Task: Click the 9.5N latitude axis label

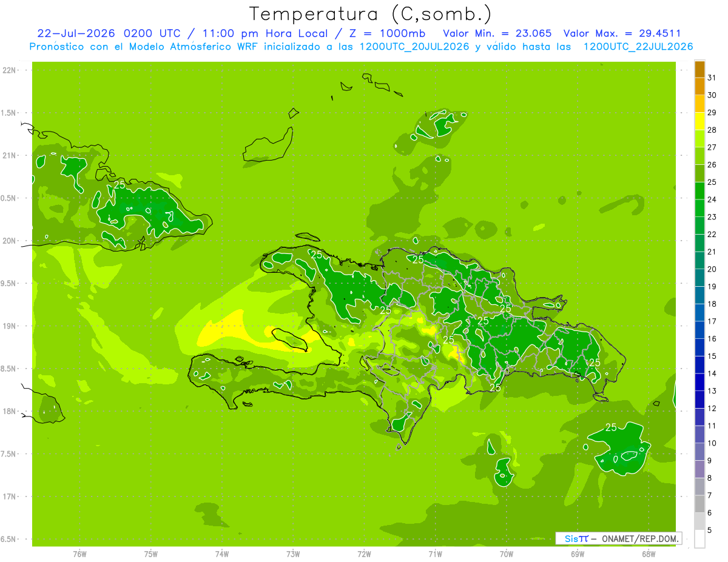Action: [9, 284]
